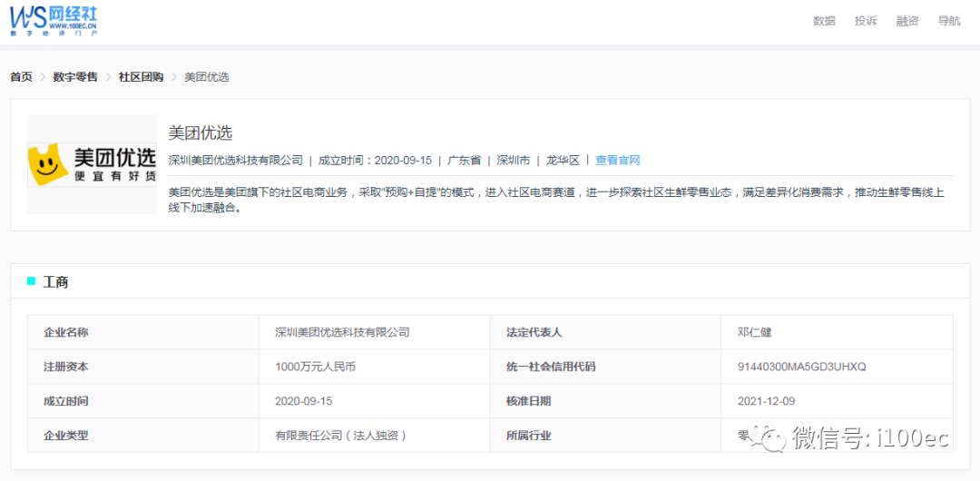
Task: Select 成立时间：2020-09-15 in header info
Action: click(375, 160)
